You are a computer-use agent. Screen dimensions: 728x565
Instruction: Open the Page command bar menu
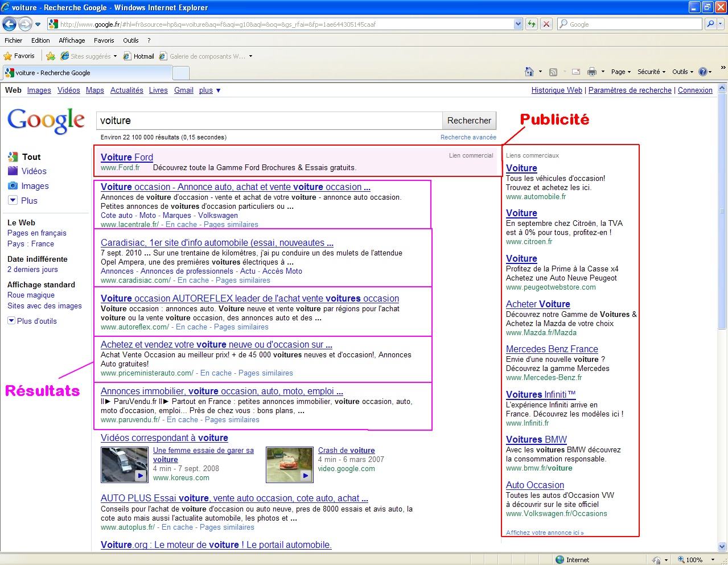(x=620, y=72)
